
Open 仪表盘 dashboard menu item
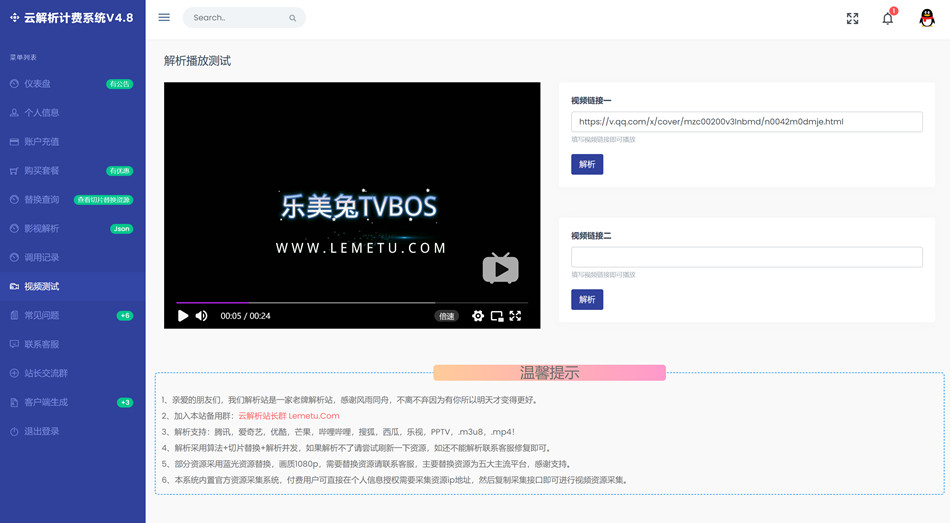pyautogui.click(x=73, y=84)
